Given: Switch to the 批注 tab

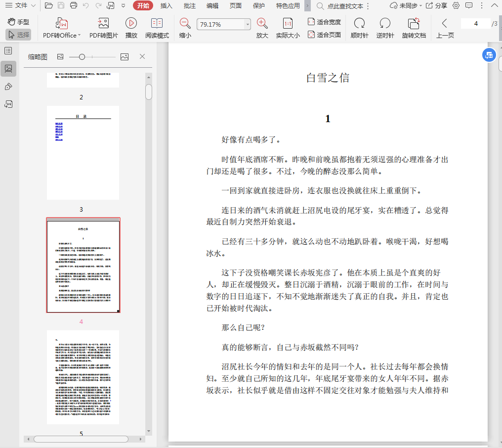Looking at the screenshot, I should 190,6.
